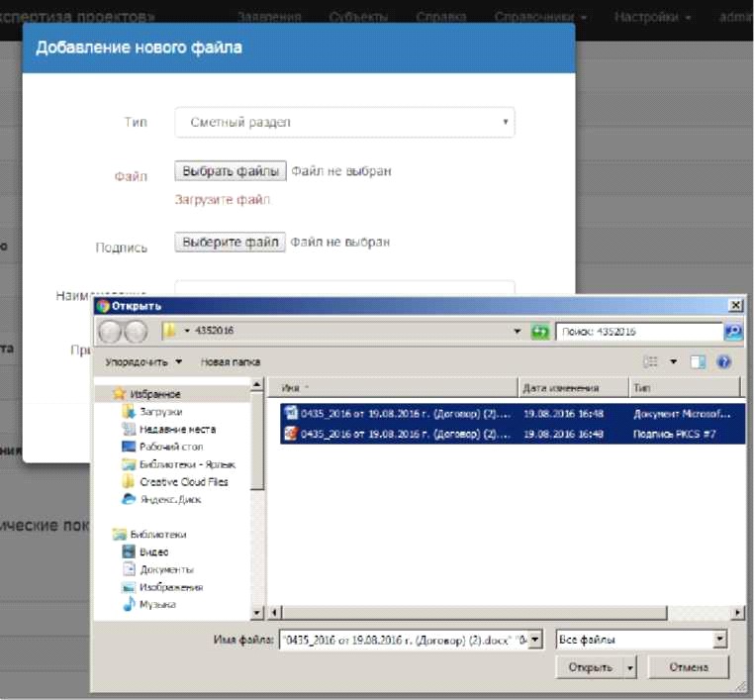
Task: Click the Выбрать файлы button
Action: (x=231, y=171)
